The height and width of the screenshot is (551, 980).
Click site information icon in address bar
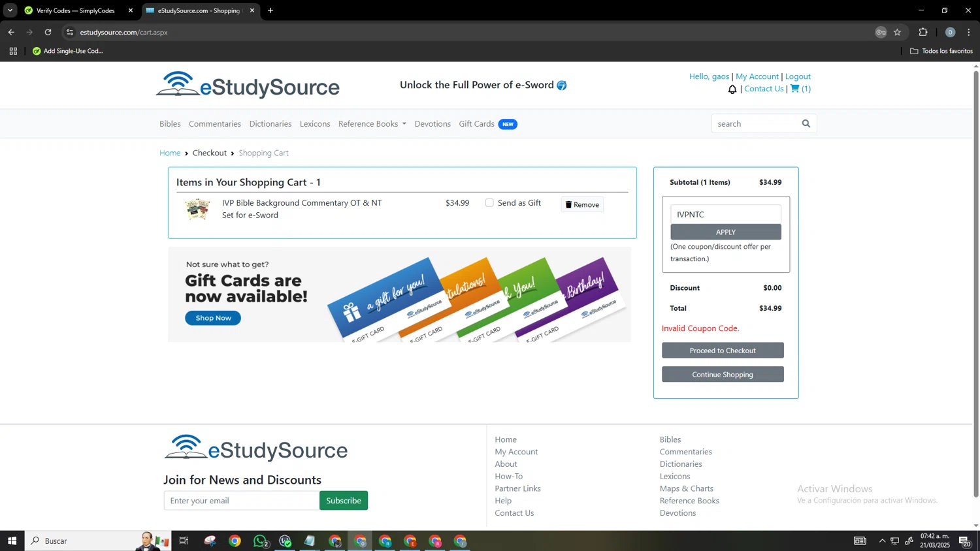70,32
